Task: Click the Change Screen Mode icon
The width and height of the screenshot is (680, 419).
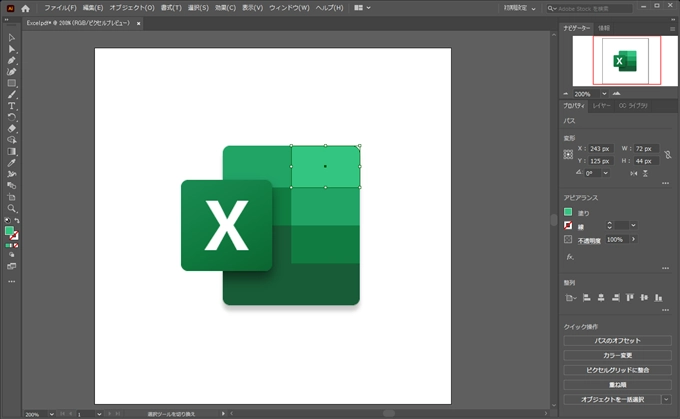Action: 12,266
